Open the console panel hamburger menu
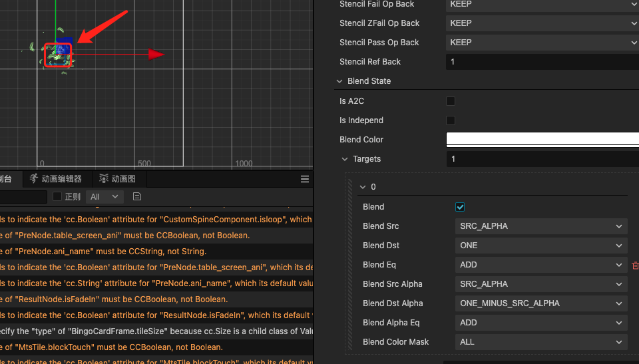This screenshot has height=364, width=639. [304, 179]
